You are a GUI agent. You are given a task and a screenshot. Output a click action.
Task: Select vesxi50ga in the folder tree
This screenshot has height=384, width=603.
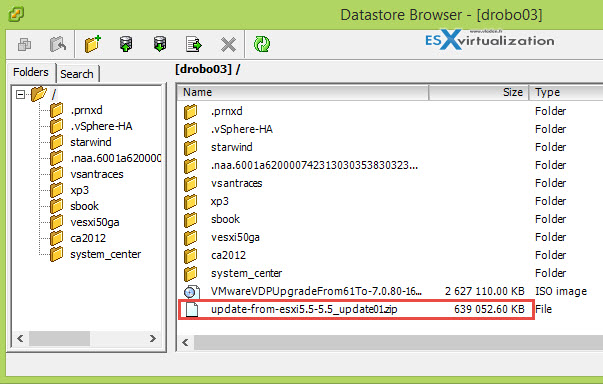click(x=95, y=223)
